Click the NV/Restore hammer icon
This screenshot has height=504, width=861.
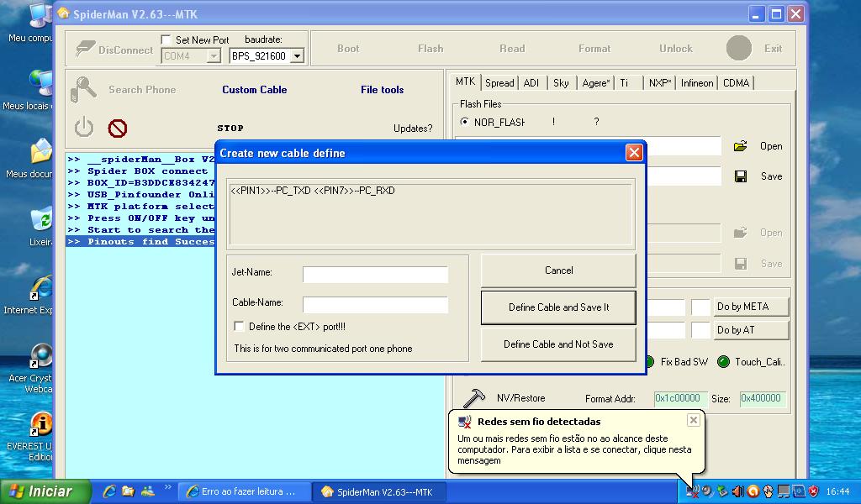474,398
